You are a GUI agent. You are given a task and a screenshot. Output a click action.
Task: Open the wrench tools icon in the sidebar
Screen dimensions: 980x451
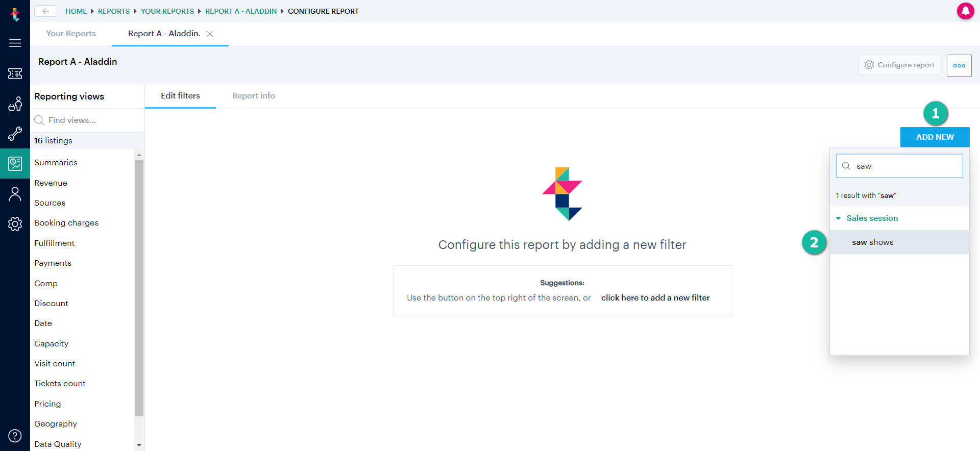(x=15, y=134)
